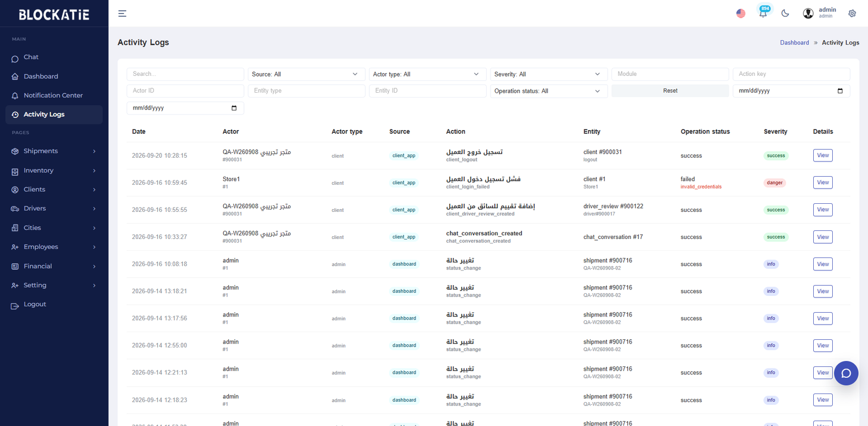Click the Entity type filter input
Image resolution: width=868 pixels, height=426 pixels.
[x=307, y=91]
